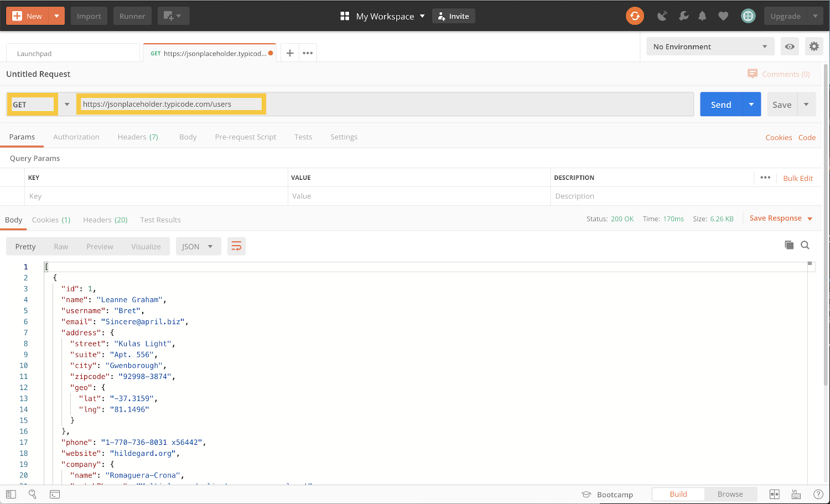Search the response body icon

[805, 245]
